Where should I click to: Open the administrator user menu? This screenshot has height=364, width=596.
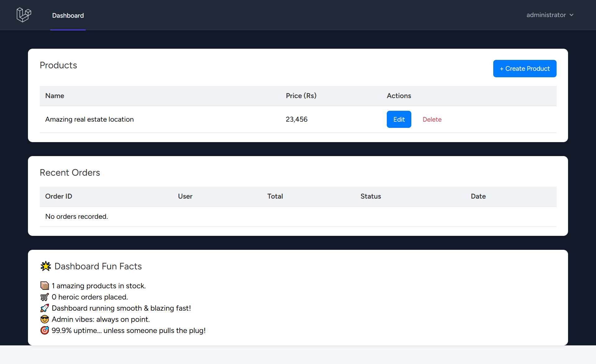(x=546, y=15)
